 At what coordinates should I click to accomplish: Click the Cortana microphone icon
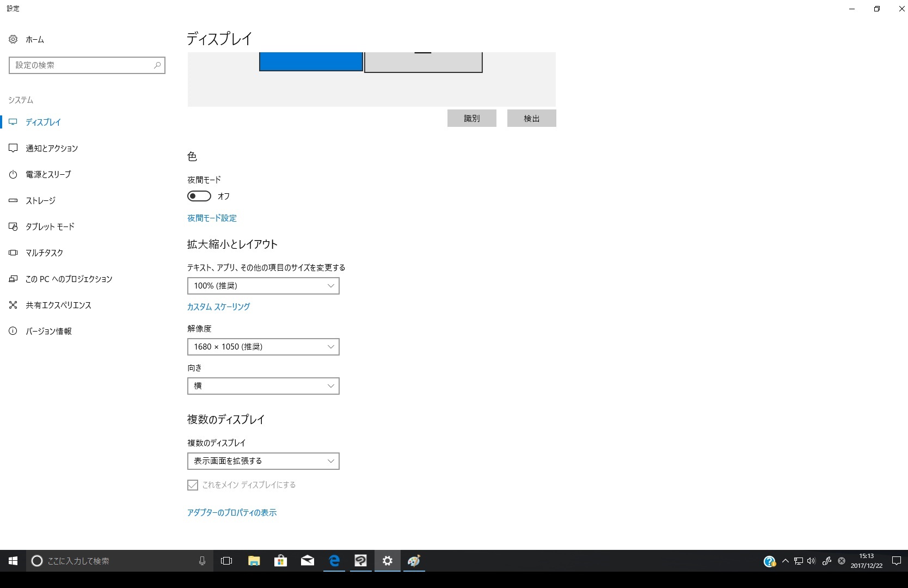tap(202, 561)
